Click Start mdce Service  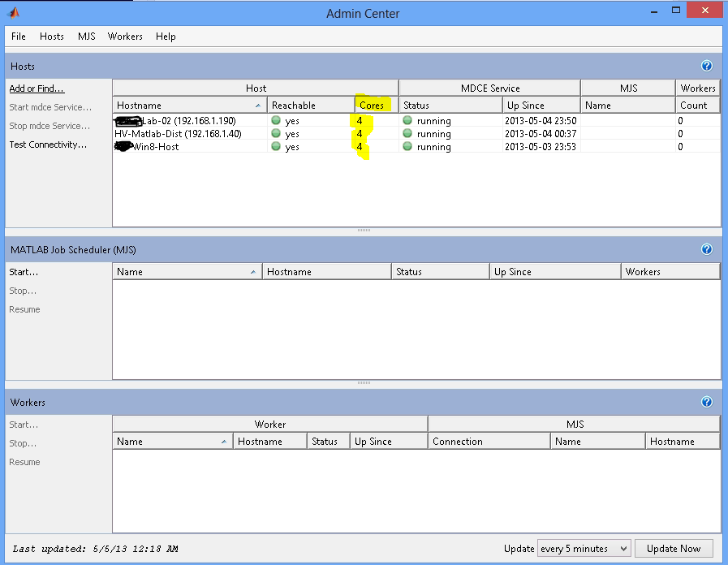tap(50, 107)
